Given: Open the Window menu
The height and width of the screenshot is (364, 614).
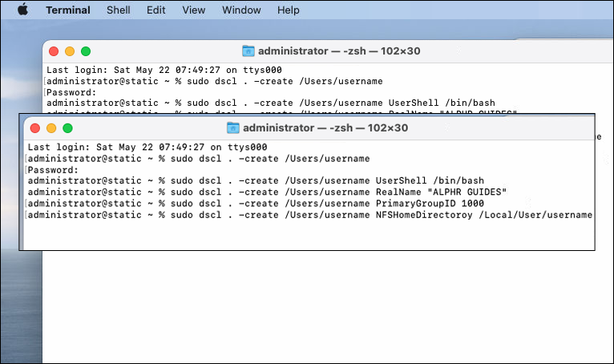Looking at the screenshot, I should click(x=241, y=10).
